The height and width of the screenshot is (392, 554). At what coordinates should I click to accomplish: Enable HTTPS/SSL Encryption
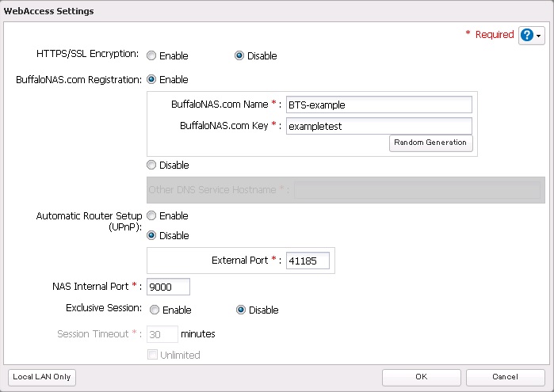point(151,56)
